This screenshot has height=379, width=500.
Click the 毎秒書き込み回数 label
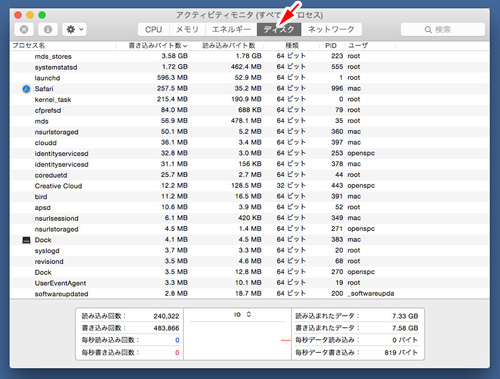tap(110, 352)
